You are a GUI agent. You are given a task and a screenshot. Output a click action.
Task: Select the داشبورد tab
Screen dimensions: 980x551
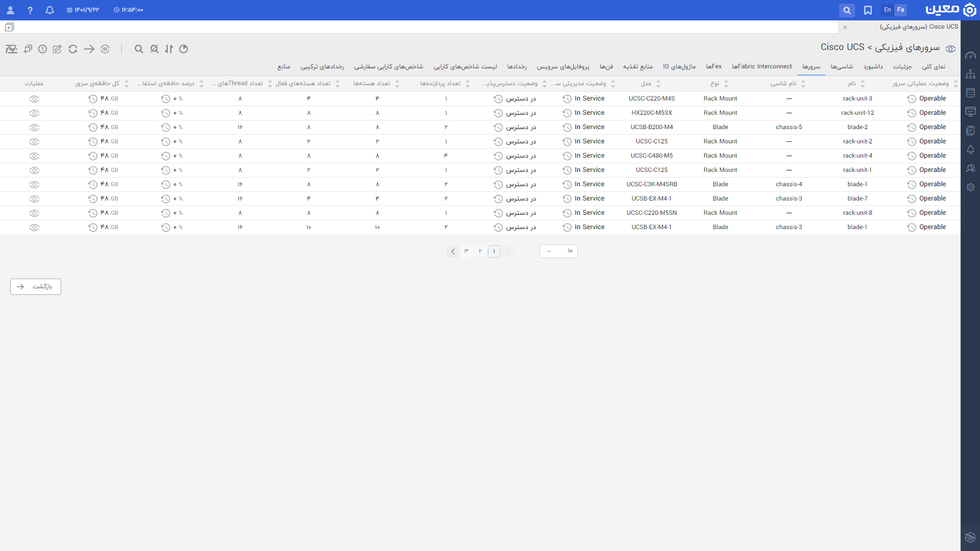[x=874, y=67]
